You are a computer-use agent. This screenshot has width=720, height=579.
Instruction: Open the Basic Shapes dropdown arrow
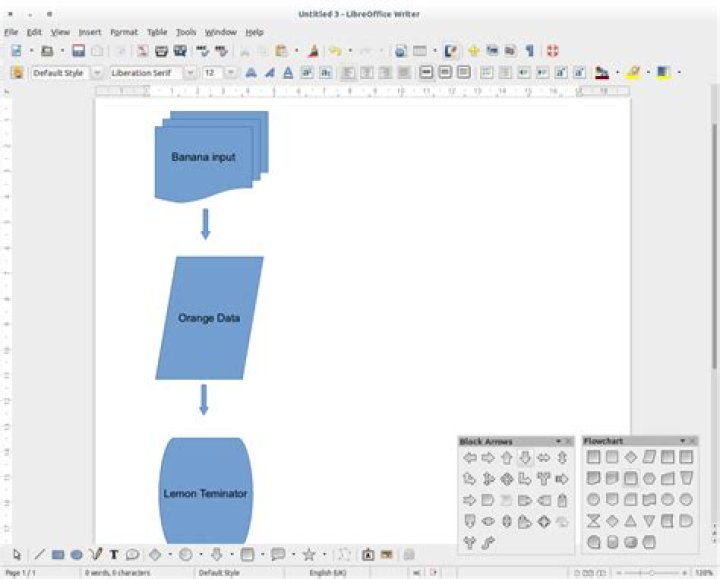pyautogui.click(x=170, y=555)
